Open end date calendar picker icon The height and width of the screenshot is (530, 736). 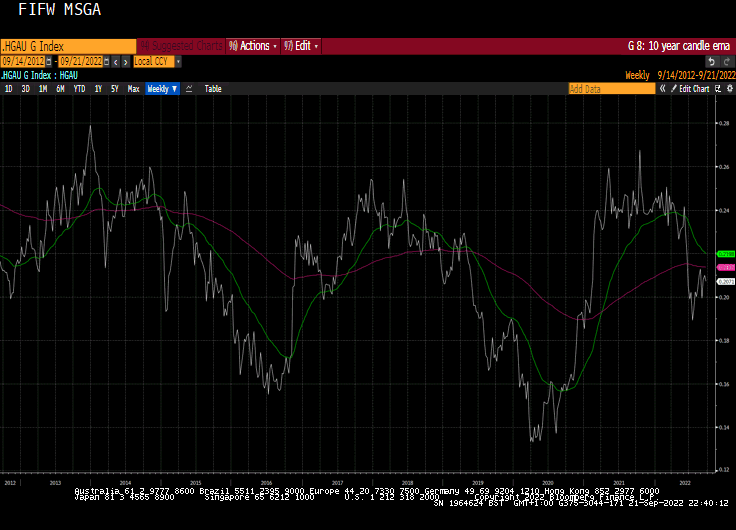(105, 62)
